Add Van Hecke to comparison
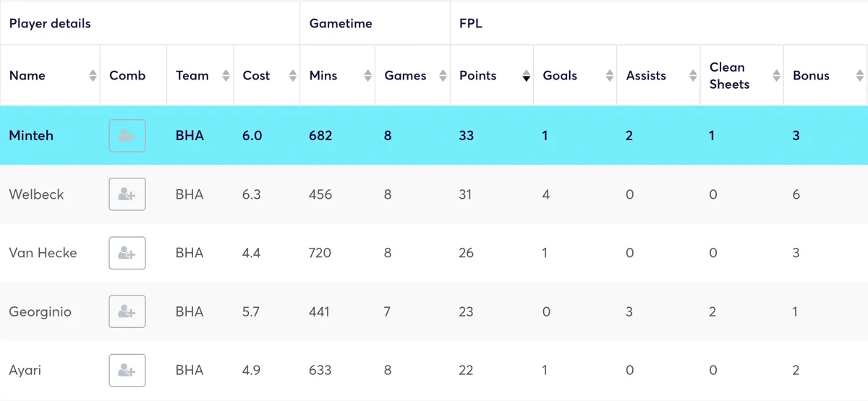The height and width of the screenshot is (401, 868). click(x=127, y=253)
